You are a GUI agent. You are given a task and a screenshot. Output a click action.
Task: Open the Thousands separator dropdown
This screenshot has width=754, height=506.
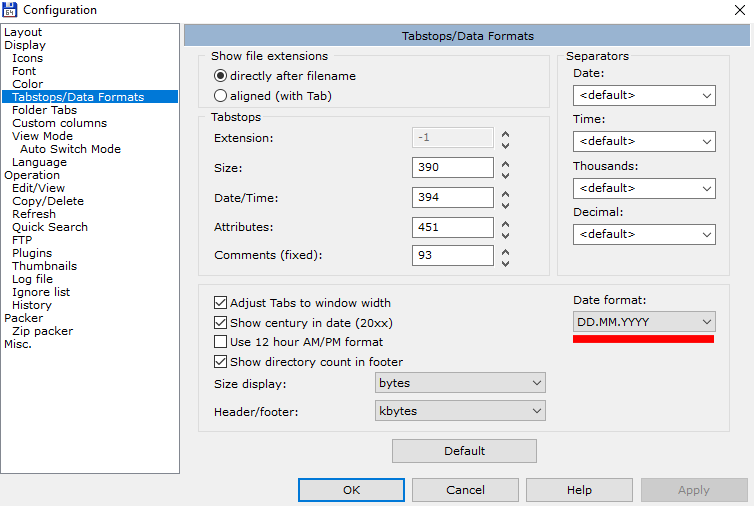pyautogui.click(x=644, y=188)
